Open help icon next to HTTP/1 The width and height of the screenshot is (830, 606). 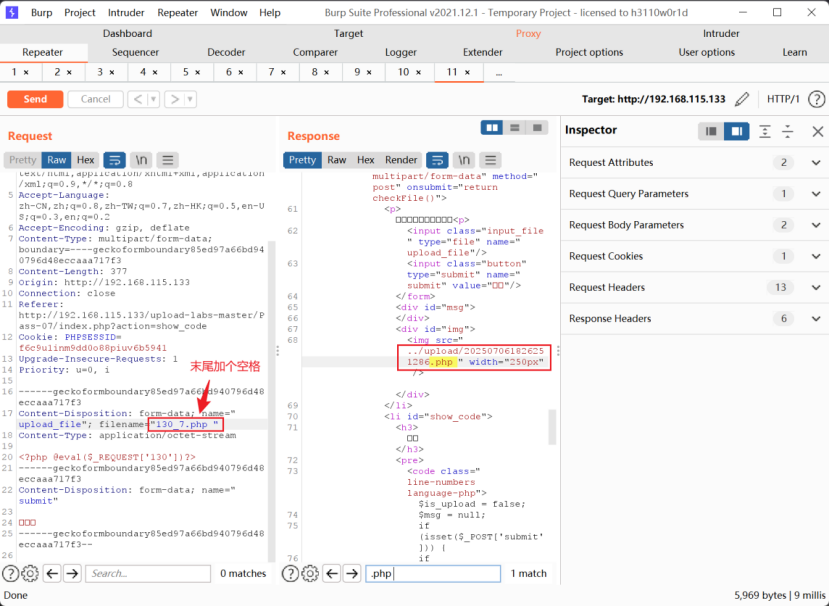click(x=816, y=99)
